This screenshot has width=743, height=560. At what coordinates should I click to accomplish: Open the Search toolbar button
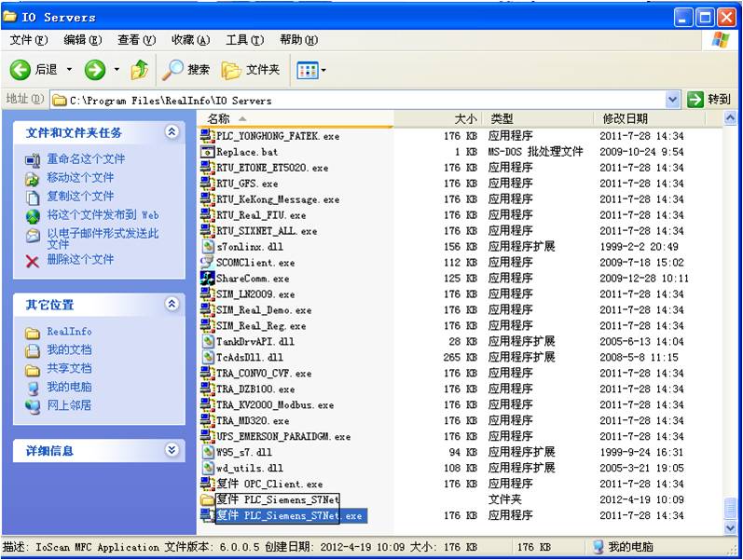point(186,70)
